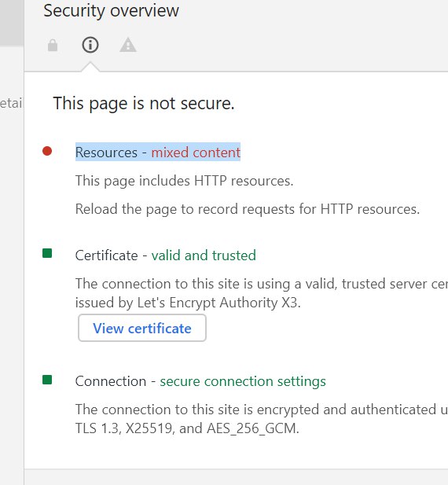448x485 pixels.
Task: Click green square beside Connection heading
Action: pyautogui.click(x=47, y=380)
